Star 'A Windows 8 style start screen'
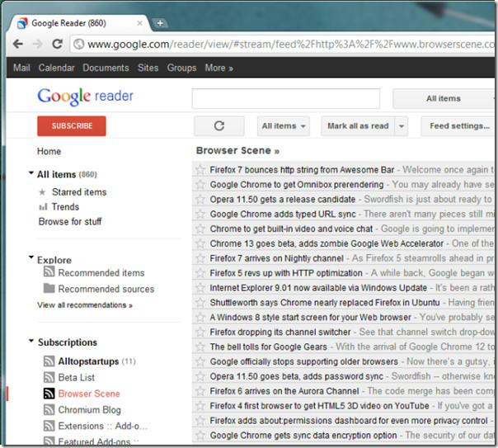This screenshot has width=498, height=448. tap(200, 317)
